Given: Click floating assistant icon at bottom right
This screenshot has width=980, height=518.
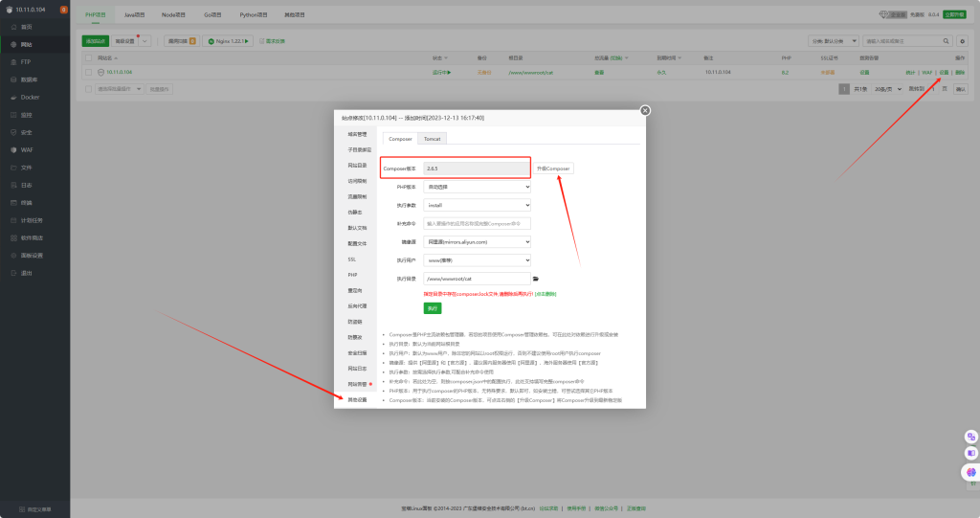Looking at the screenshot, I should point(970,472).
